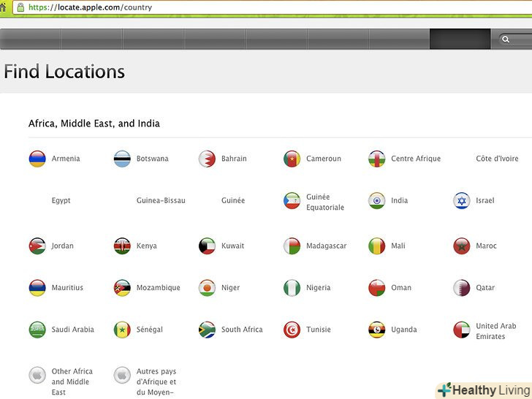Image resolution: width=532 pixels, height=399 pixels.
Task: Select the Centre Afrique flag icon
Action: tap(376, 159)
